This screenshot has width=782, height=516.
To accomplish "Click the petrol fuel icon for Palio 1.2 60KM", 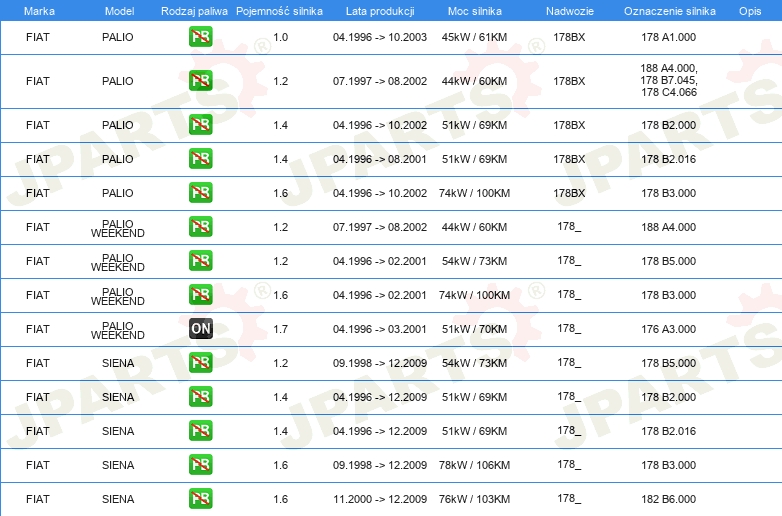I will click(x=200, y=81).
